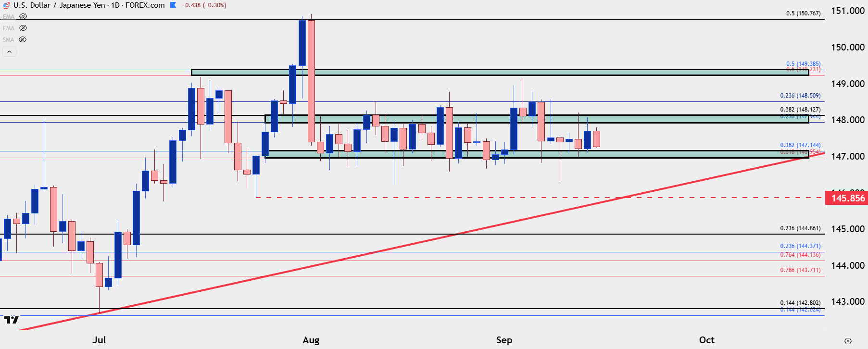Toggle visibility of the EMA directly above SMA

click(x=23, y=28)
